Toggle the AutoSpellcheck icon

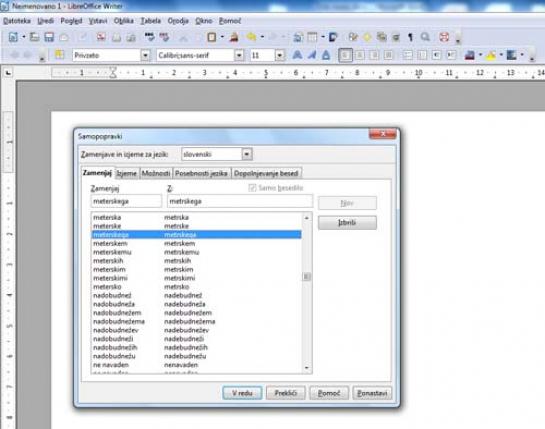(x=164, y=37)
